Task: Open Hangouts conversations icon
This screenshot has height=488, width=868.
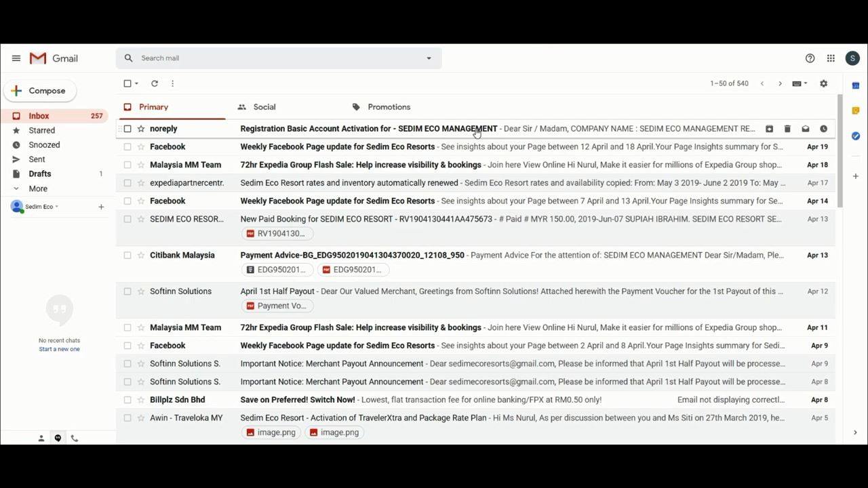Action: pyautogui.click(x=58, y=439)
